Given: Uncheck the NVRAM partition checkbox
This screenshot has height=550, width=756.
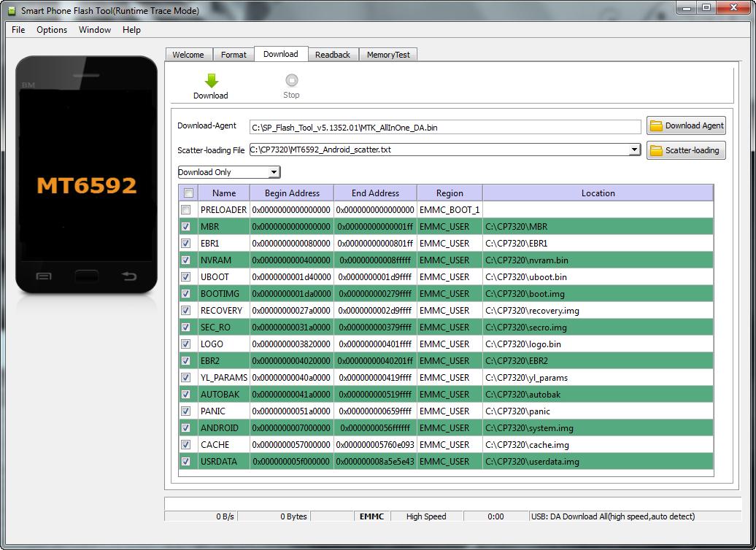Looking at the screenshot, I should [x=185, y=260].
